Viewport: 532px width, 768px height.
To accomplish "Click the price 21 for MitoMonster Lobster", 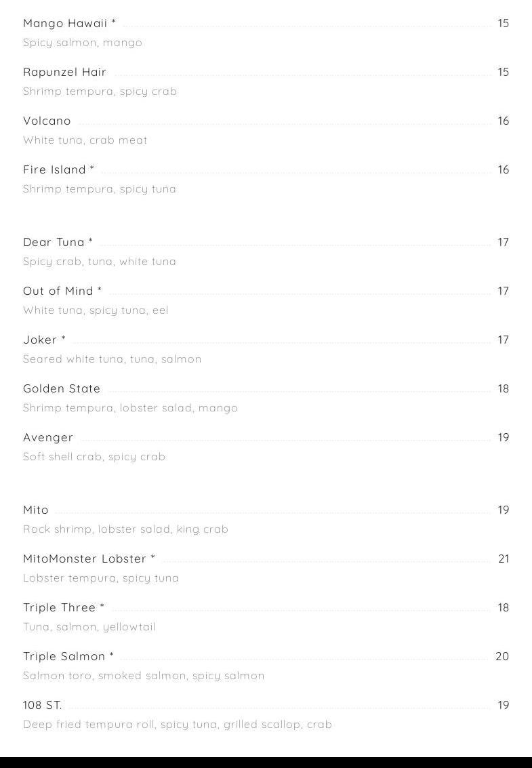I will pos(504,559).
